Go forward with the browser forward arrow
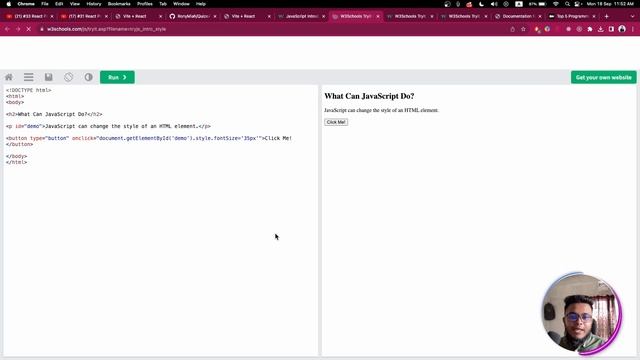 coord(18,29)
